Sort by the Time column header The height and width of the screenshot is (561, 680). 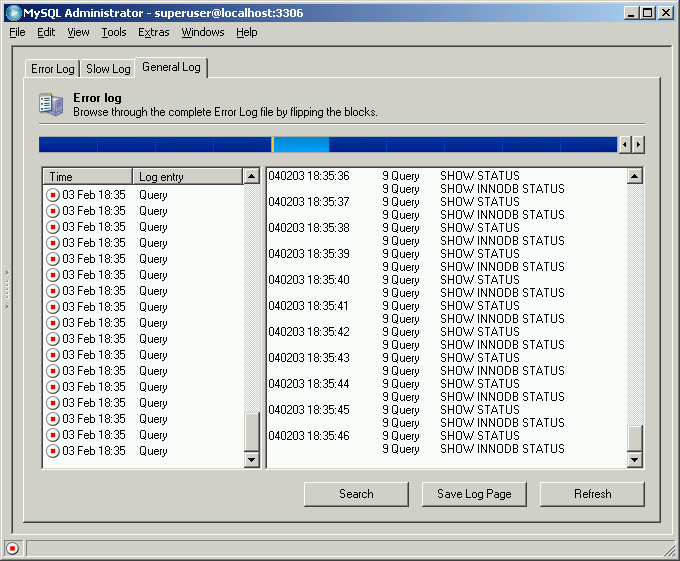(x=87, y=177)
